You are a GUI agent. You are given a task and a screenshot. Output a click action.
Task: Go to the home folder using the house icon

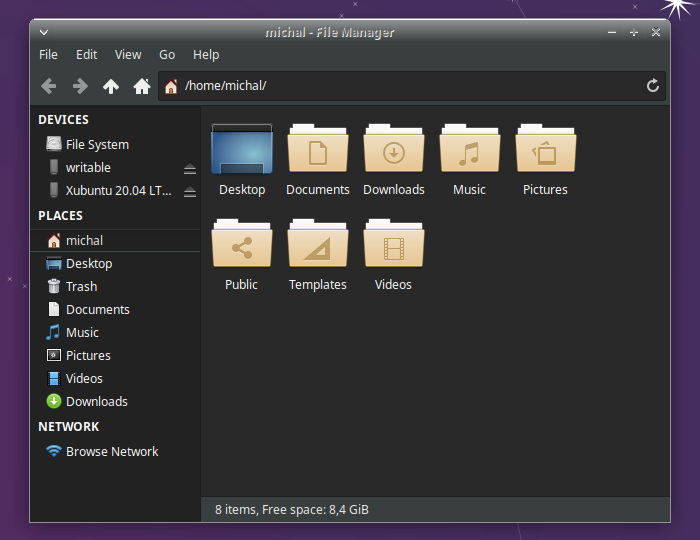(x=142, y=86)
